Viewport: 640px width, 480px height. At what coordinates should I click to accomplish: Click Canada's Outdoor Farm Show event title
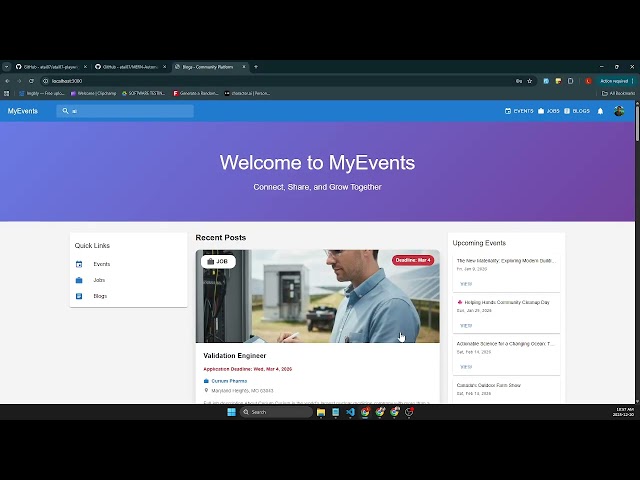pos(489,385)
